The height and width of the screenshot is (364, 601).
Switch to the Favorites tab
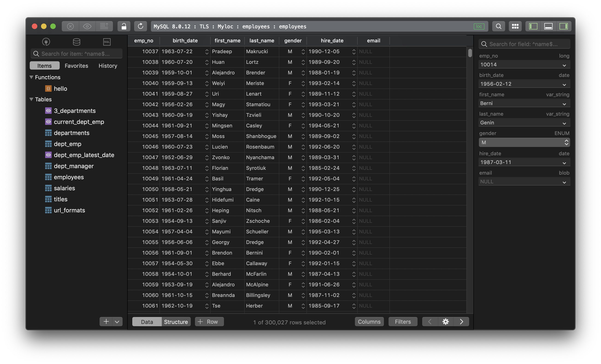coord(76,66)
